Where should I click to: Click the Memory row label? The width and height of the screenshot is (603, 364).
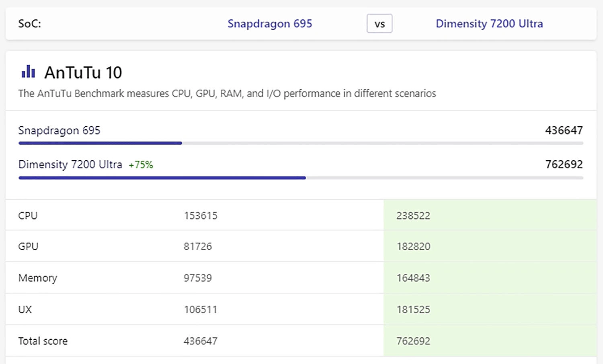tap(38, 278)
